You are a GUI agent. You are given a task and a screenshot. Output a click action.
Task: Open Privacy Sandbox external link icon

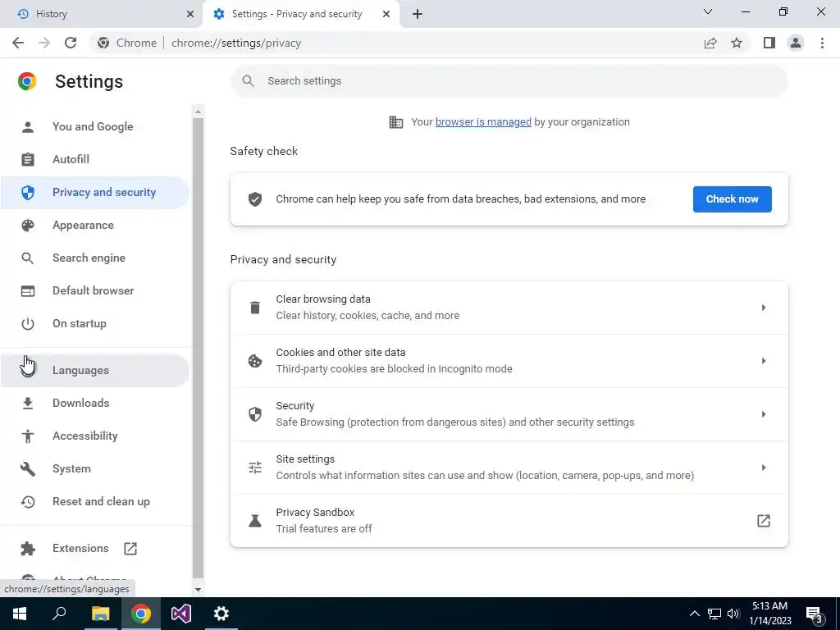click(764, 521)
